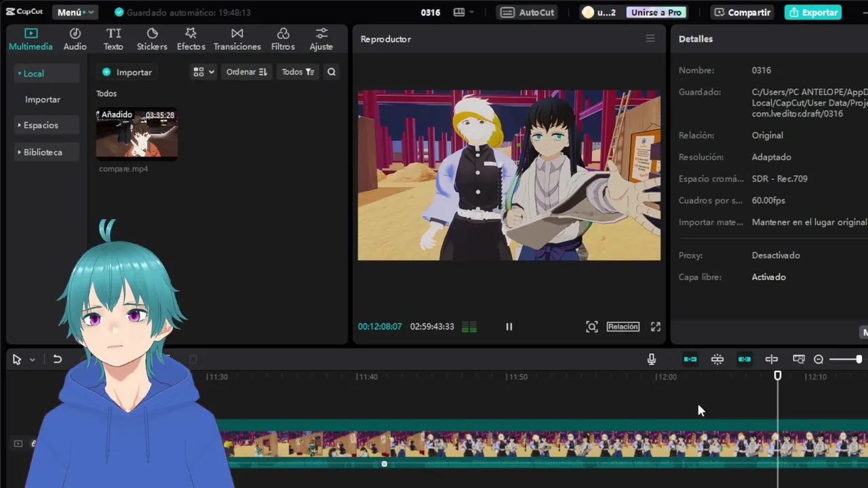
Task: Pause playback in the player
Action: [x=509, y=327]
